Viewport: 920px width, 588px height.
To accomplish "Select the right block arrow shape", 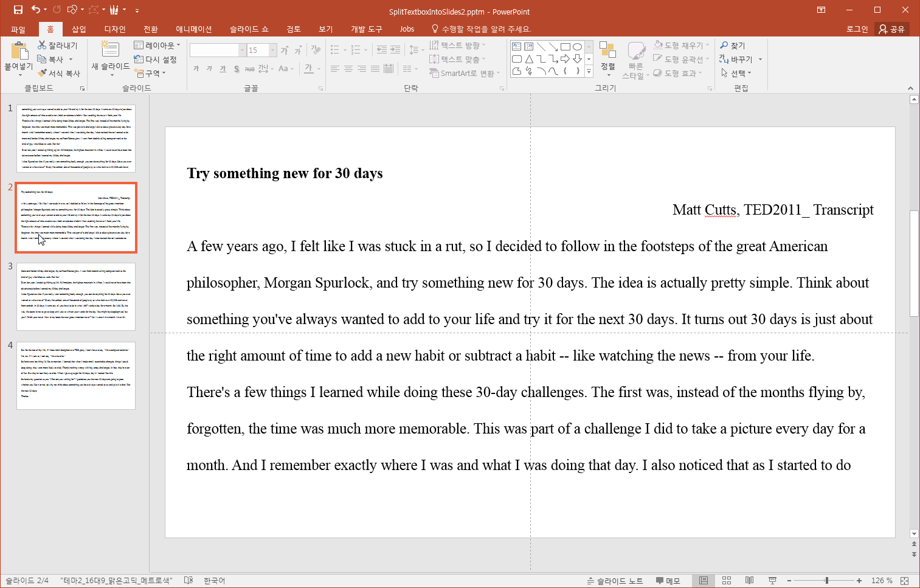I will pos(565,59).
